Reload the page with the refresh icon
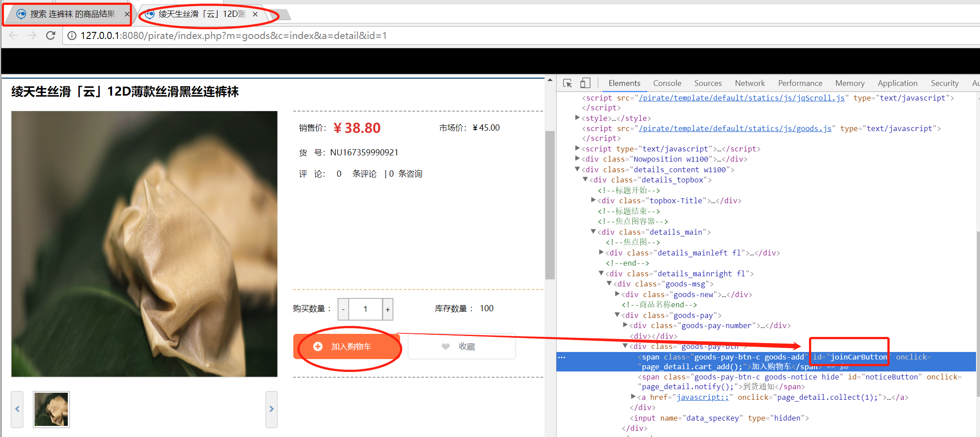Viewport: 980px width, 437px height. (51, 35)
